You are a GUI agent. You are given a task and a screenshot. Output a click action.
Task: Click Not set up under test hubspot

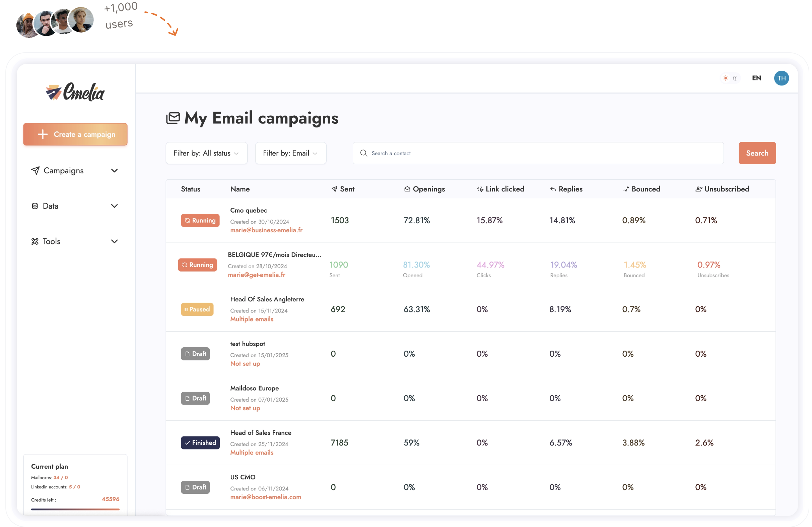click(245, 364)
